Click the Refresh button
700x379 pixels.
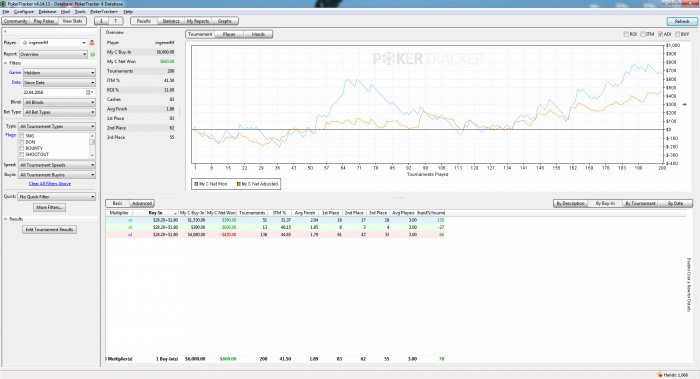[x=682, y=21]
